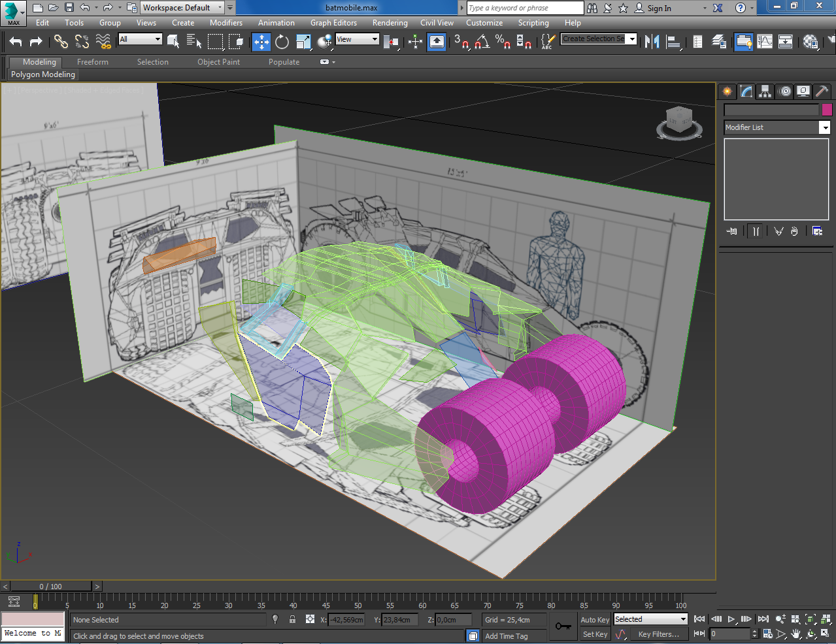Expand the Modifier List dropdown

click(825, 127)
